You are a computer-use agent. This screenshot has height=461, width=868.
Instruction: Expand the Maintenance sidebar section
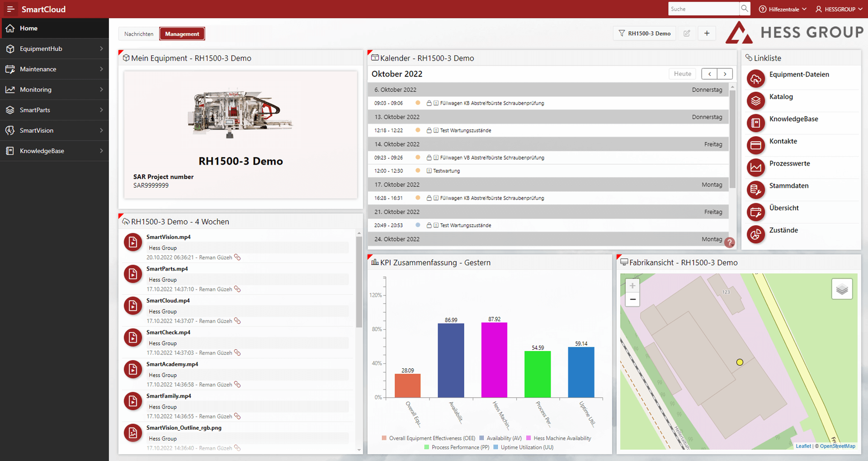click(54, 69)
